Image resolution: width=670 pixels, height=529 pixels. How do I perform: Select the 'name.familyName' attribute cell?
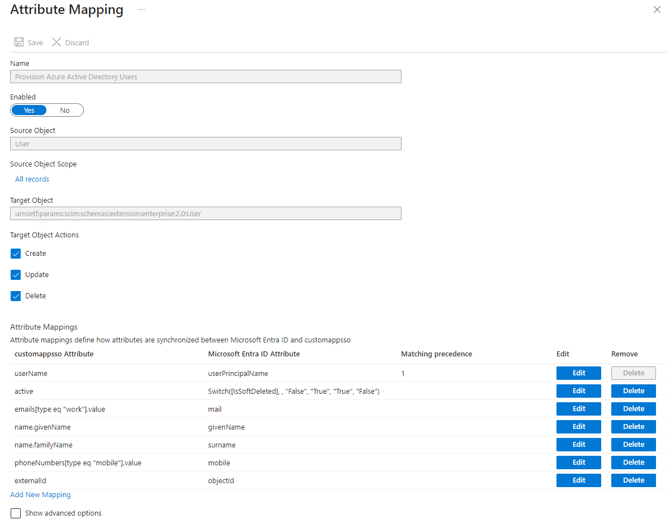pos(44,445)
